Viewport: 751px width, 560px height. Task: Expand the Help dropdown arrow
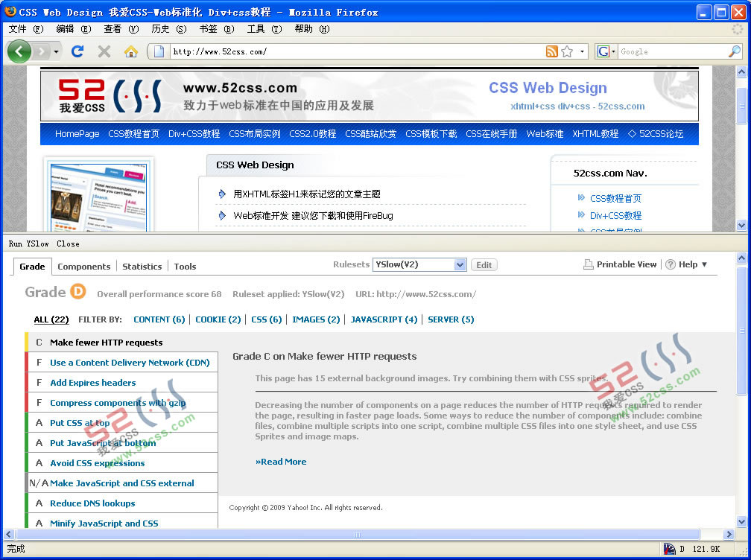(704, 264)
